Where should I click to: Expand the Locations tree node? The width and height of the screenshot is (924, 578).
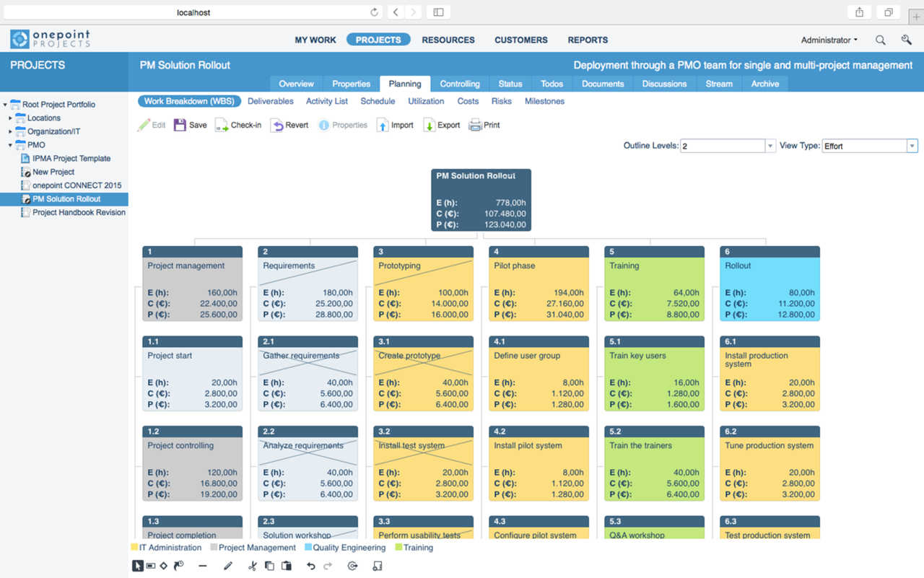10,118
